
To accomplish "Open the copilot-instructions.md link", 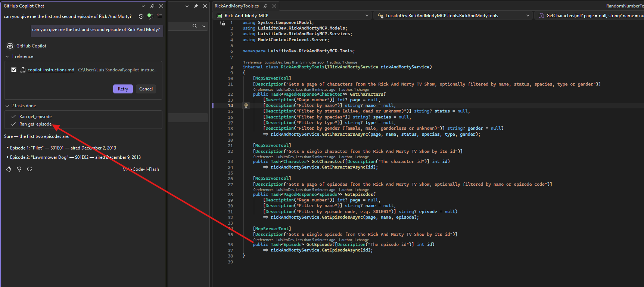I will click(51, 70).
